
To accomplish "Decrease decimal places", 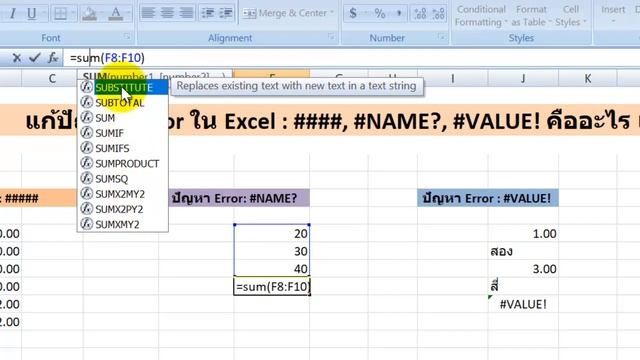I will click(439, 13).
